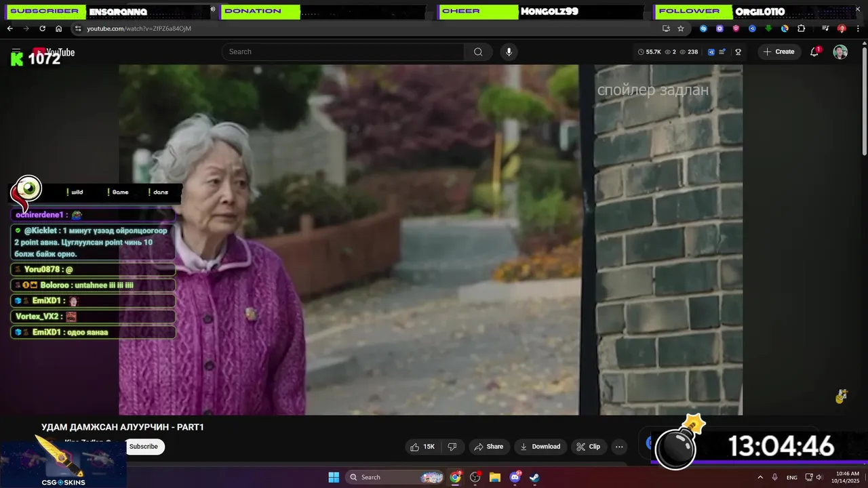Open the clock showing 10:46 AM

(847, 477)
